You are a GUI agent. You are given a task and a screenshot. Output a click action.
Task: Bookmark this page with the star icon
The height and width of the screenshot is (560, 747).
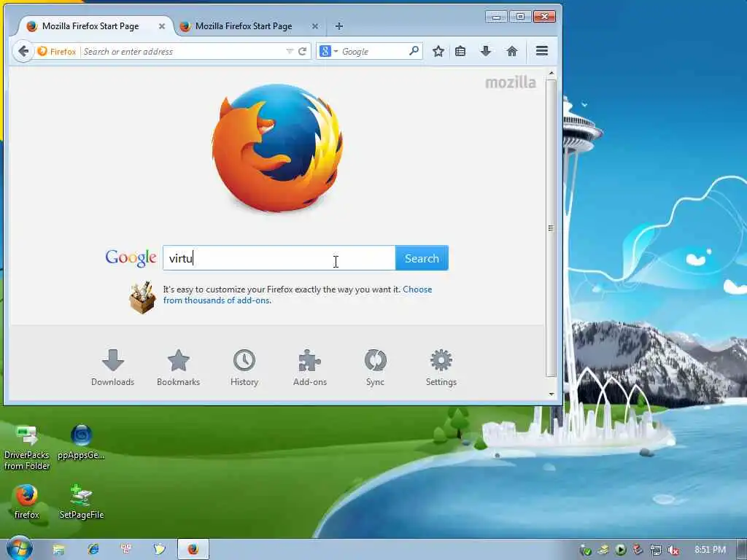(438, 51)
